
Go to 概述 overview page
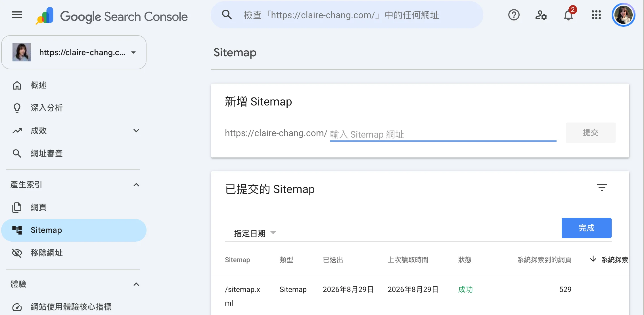[74, 85]
